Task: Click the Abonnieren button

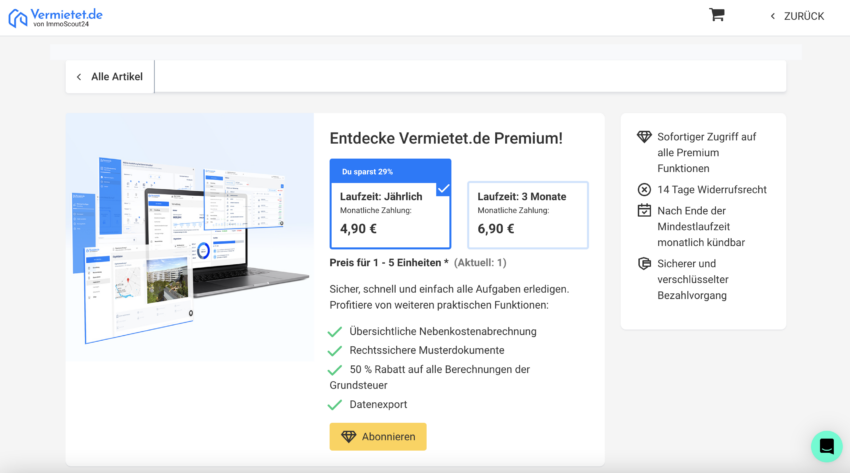Action: (x=378, y=437)
